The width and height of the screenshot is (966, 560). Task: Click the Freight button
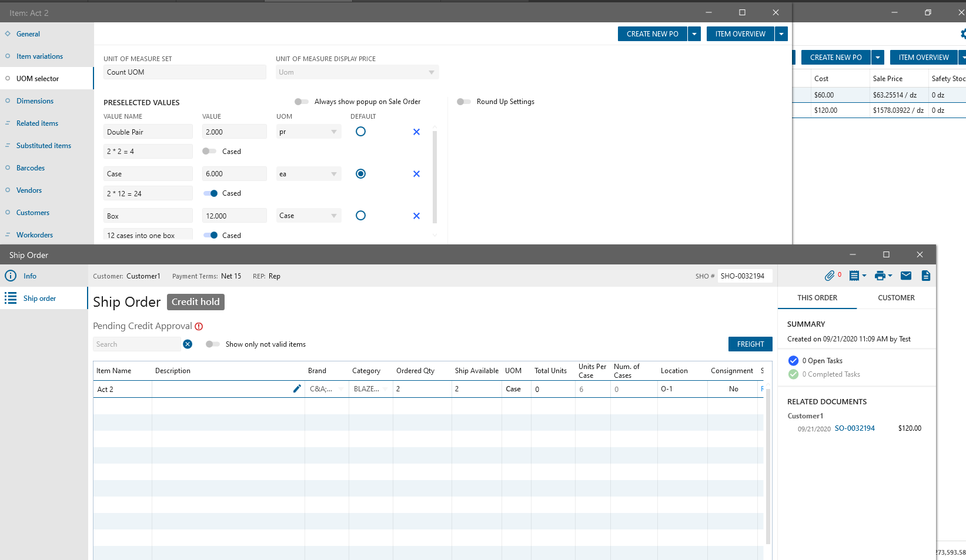click(750, 344)
